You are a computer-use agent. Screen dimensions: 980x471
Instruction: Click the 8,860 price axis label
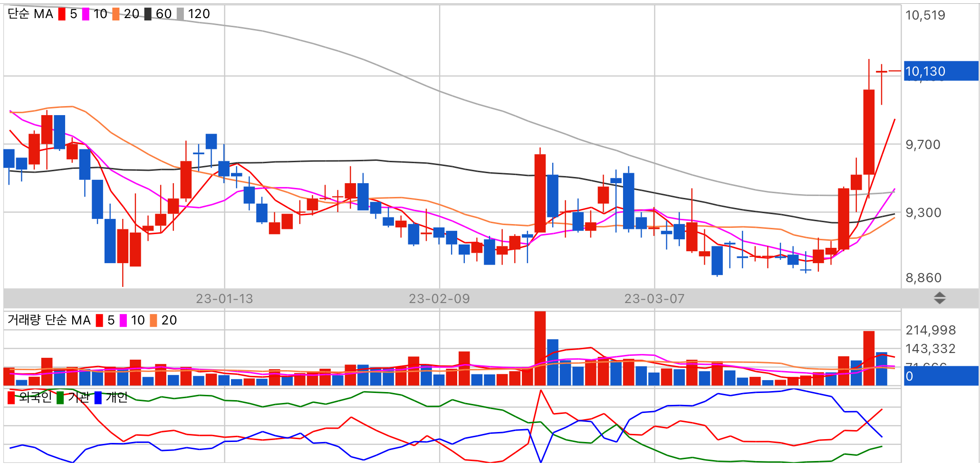pos(923,278)
